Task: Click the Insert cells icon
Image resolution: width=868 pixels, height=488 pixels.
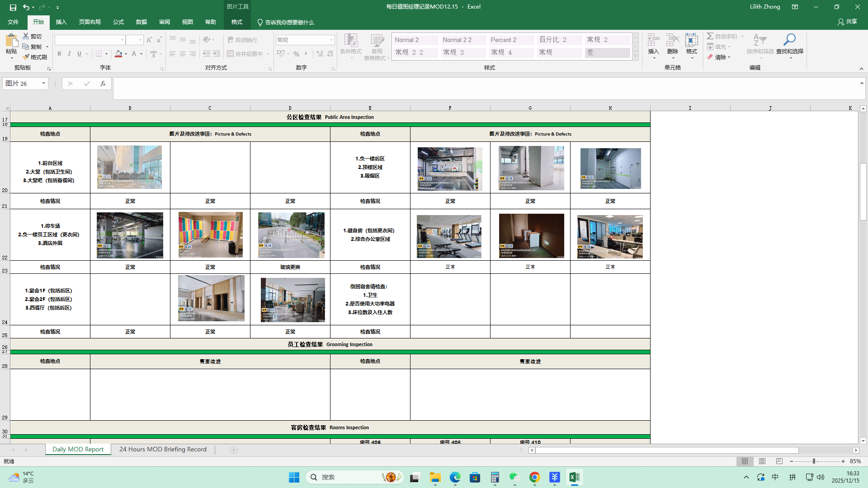Action: pyautogui.click(x=653, y=40)
